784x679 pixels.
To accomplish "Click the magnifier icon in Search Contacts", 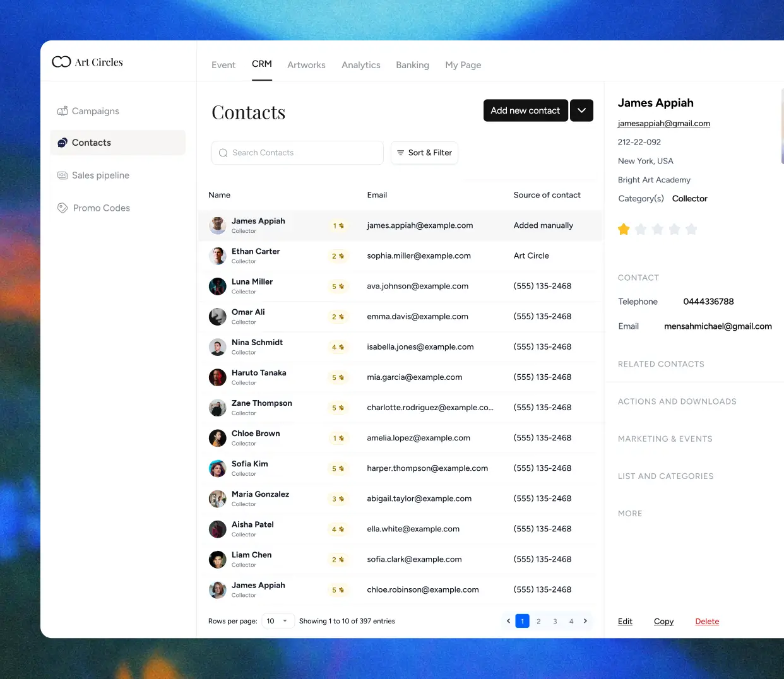I will (223, 153).
